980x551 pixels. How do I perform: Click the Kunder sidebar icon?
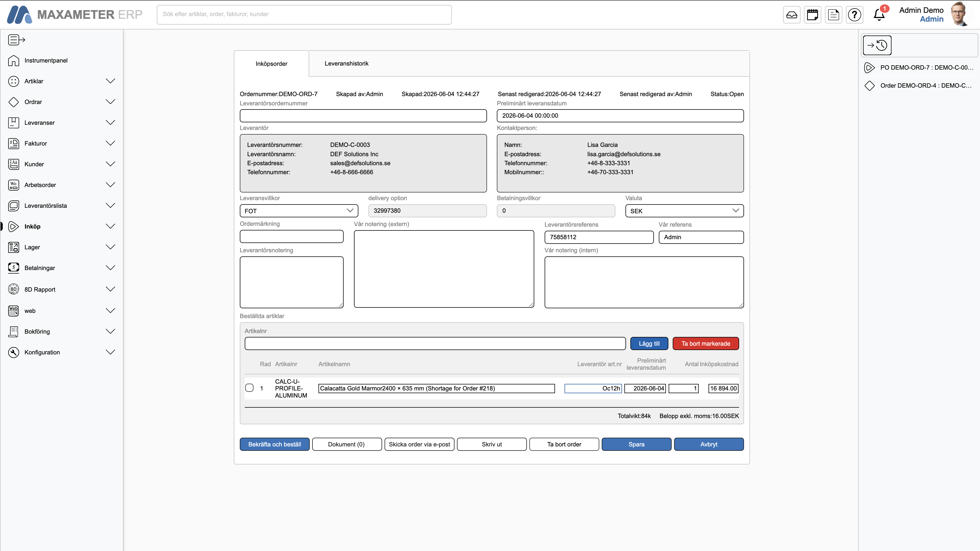14,164
